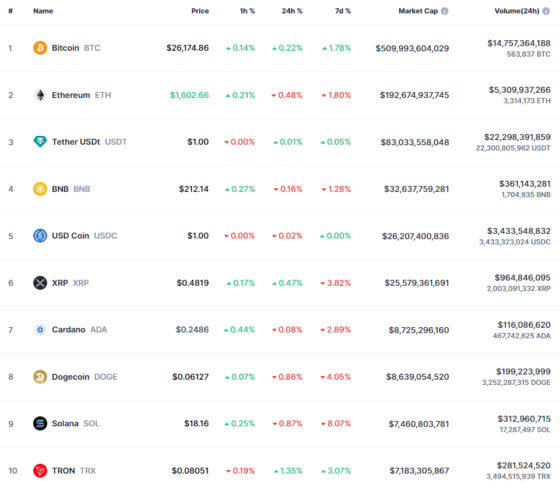
Task: Click the Ethereum diamond logo icon
Action: click(40, 95)
